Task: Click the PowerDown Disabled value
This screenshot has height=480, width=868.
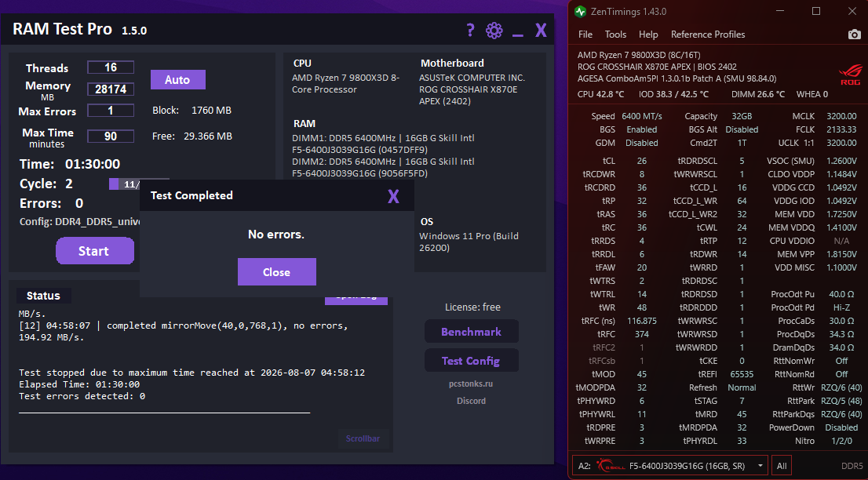Action: pyautogui.click(x=841, y=427)
